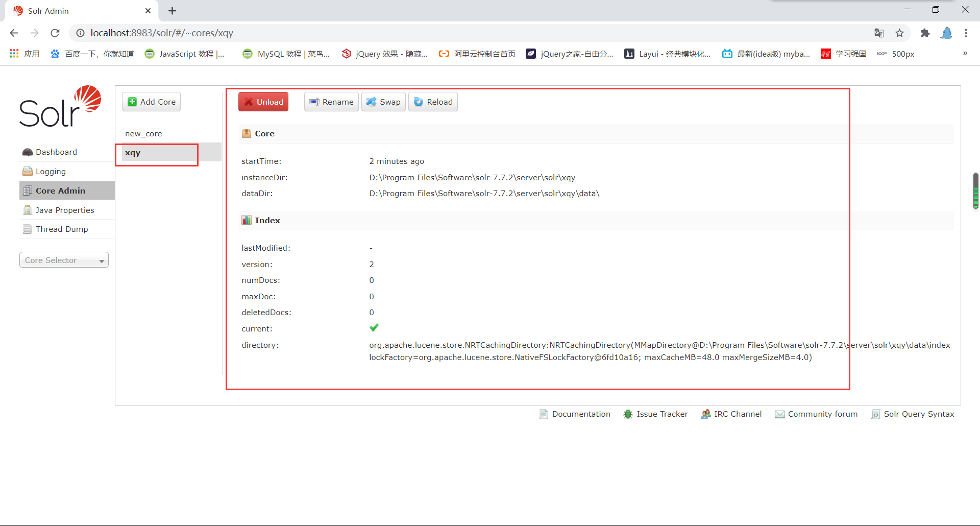The height and width of the screenshot is (526, 980).
Task: Open the Community forum link
Action: coord(823,414)
